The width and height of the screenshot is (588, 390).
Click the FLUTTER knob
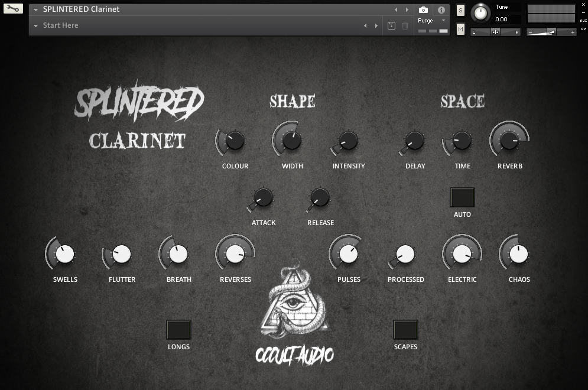[122, 254]
